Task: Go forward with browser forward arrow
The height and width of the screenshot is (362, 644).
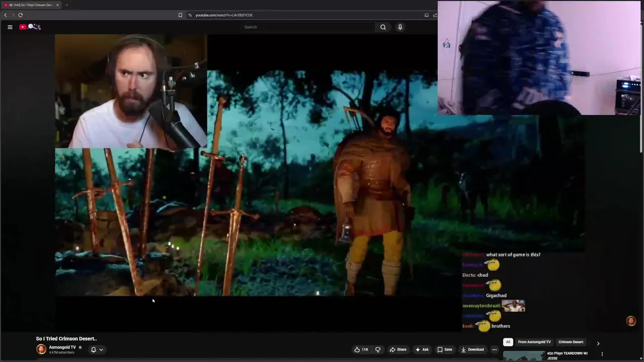Action: pyautogui.click(x=13, y=15)
